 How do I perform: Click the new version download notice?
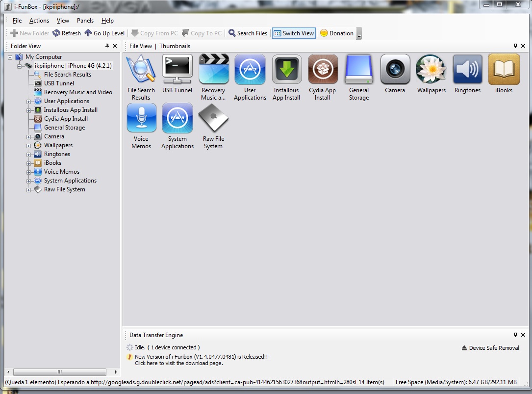pyautogui.click(x=201, y=360)
